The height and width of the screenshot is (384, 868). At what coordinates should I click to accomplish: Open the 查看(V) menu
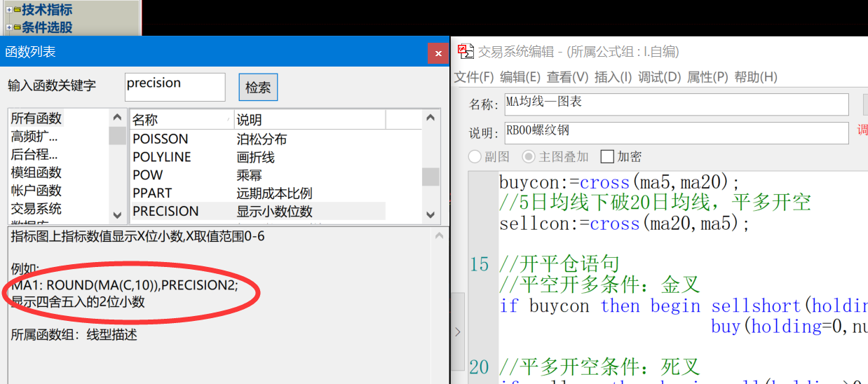coord(567,77)
